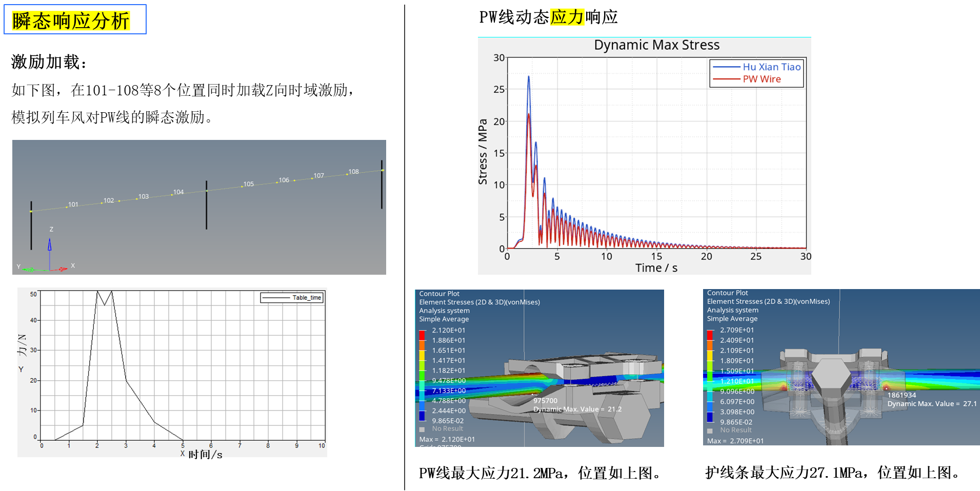Click the red X axis arrow of the triad
The width and height of the screenshot is (980, 491).
click(62, 269)
